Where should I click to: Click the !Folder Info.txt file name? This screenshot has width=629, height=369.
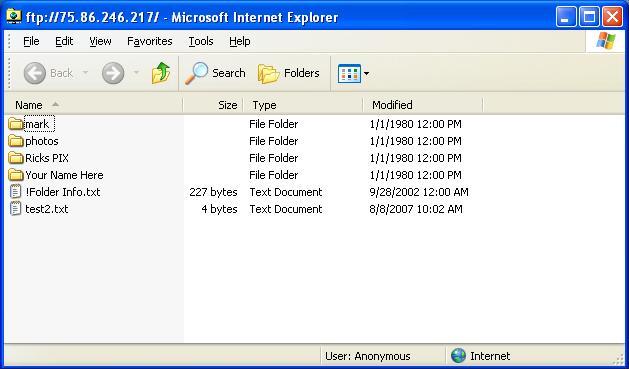(63, 192)
